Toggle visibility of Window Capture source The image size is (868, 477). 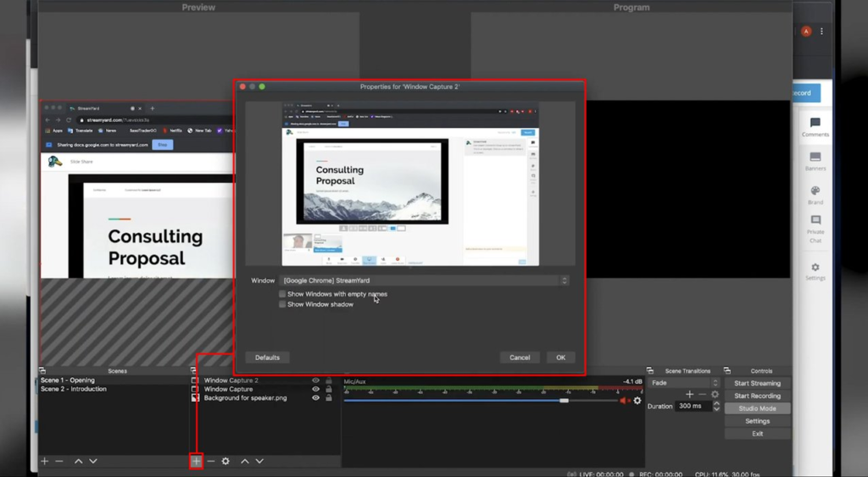click(315, 389)
